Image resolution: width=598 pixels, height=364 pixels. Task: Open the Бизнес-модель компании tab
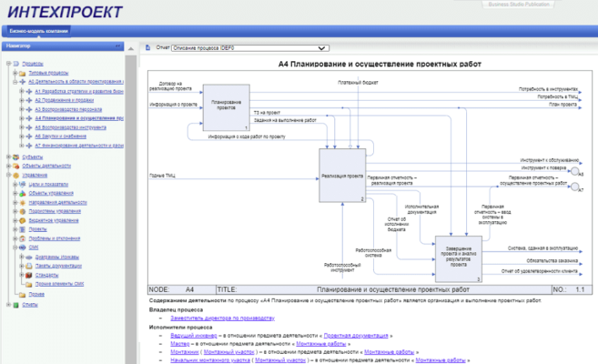click(38, 31)
